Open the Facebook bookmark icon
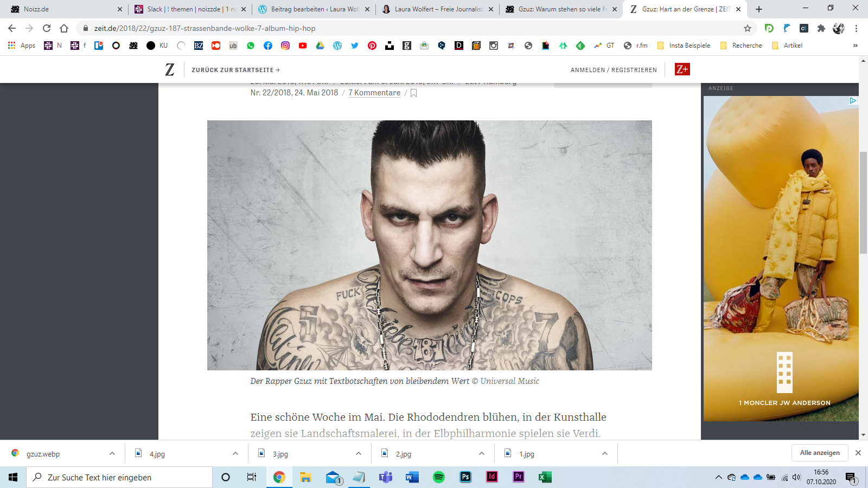 pos(268,46)
